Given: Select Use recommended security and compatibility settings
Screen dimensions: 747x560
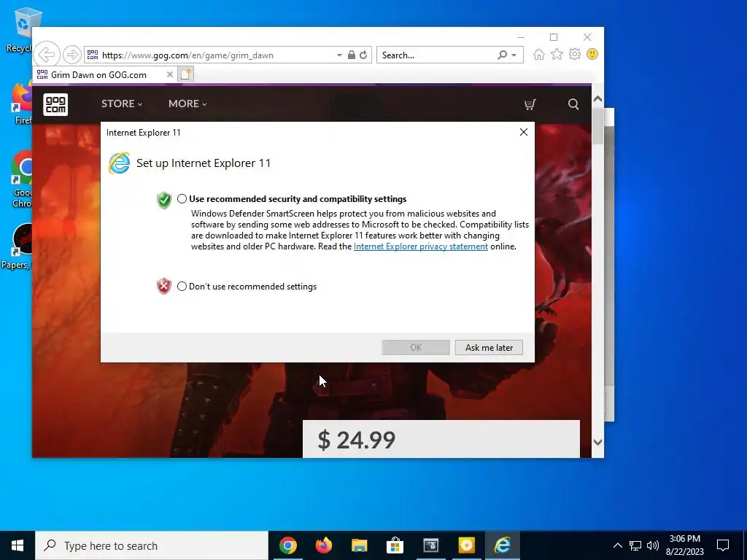Looking at the screenshot, I should point(182,199).
